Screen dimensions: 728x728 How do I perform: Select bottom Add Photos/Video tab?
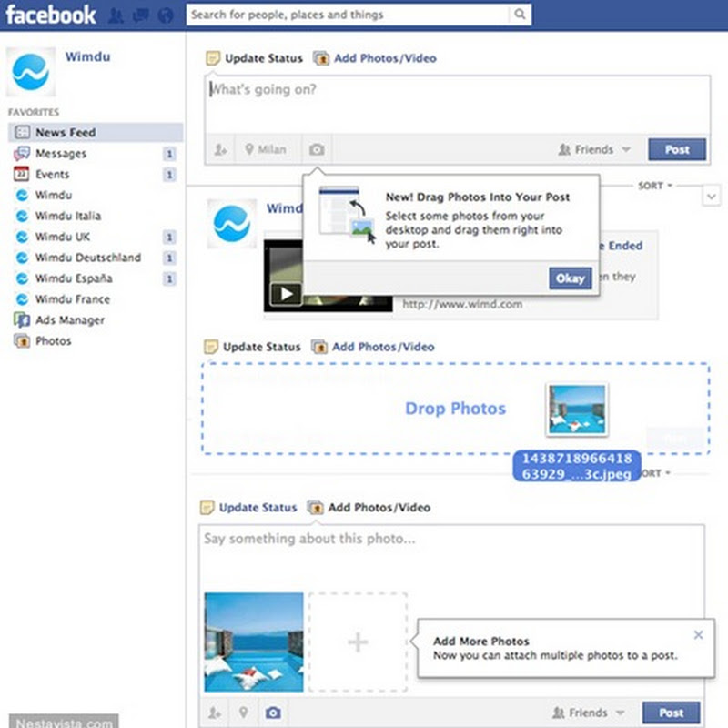[x=369, y=508]
